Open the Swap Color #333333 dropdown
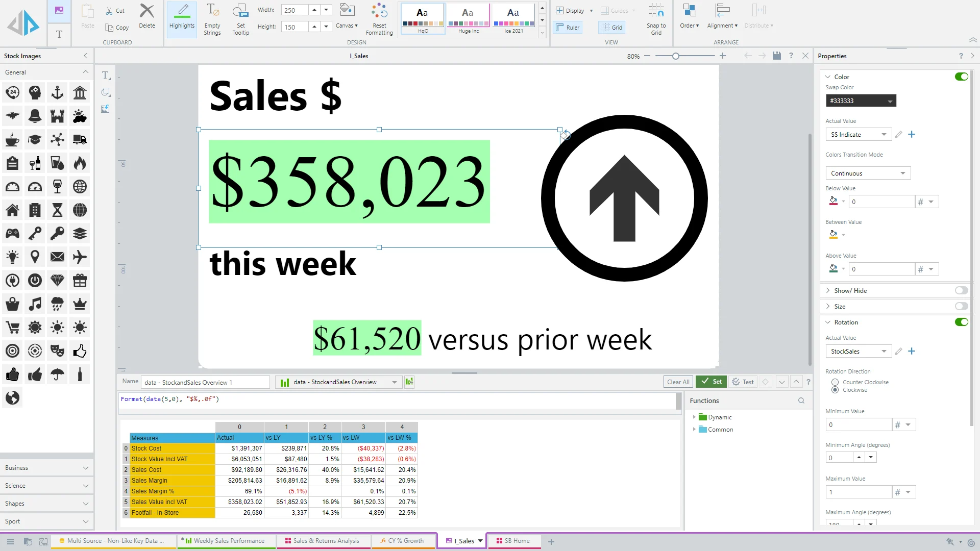Viewport: 980px width, 551px height. tap(861, 101)
